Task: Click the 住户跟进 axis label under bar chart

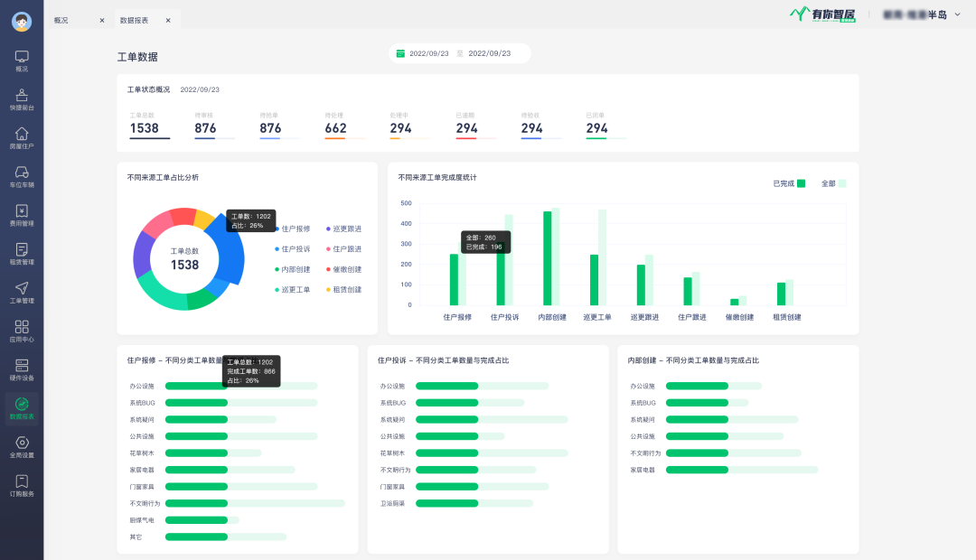Action: coord(692,317)
